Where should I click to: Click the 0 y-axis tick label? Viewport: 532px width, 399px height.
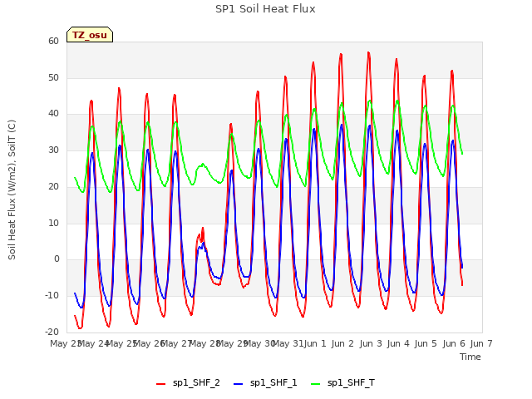pos(57,259)
